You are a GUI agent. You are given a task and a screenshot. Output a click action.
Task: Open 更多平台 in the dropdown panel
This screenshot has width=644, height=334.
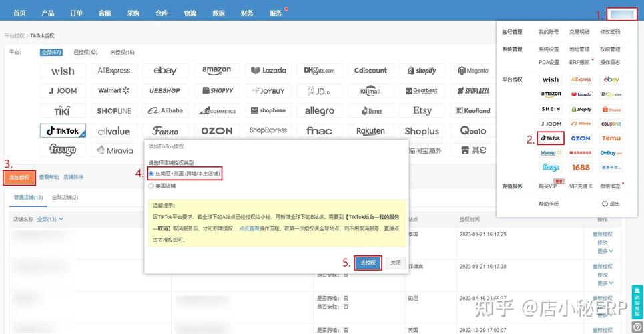click(x=611, y=168)
